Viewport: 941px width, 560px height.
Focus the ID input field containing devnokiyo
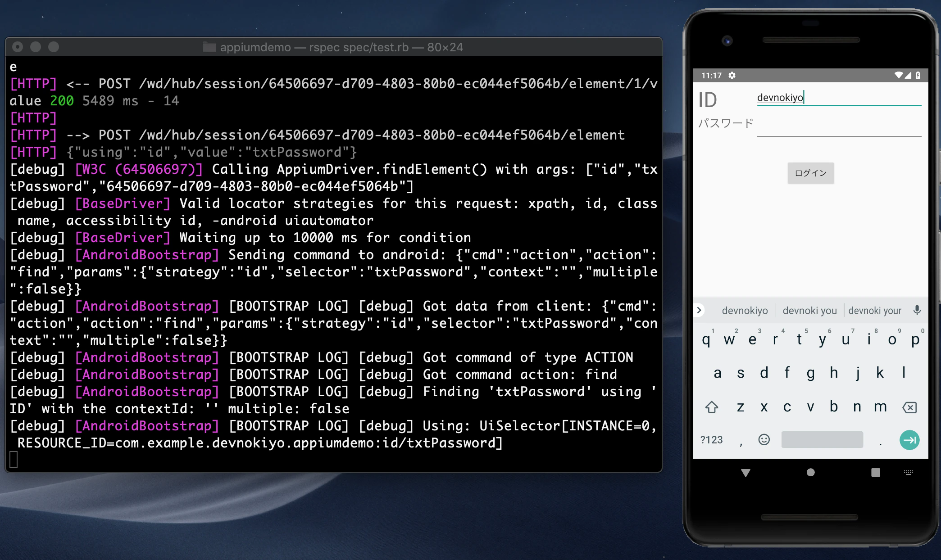pyautogui.click(x=839, y=98)
